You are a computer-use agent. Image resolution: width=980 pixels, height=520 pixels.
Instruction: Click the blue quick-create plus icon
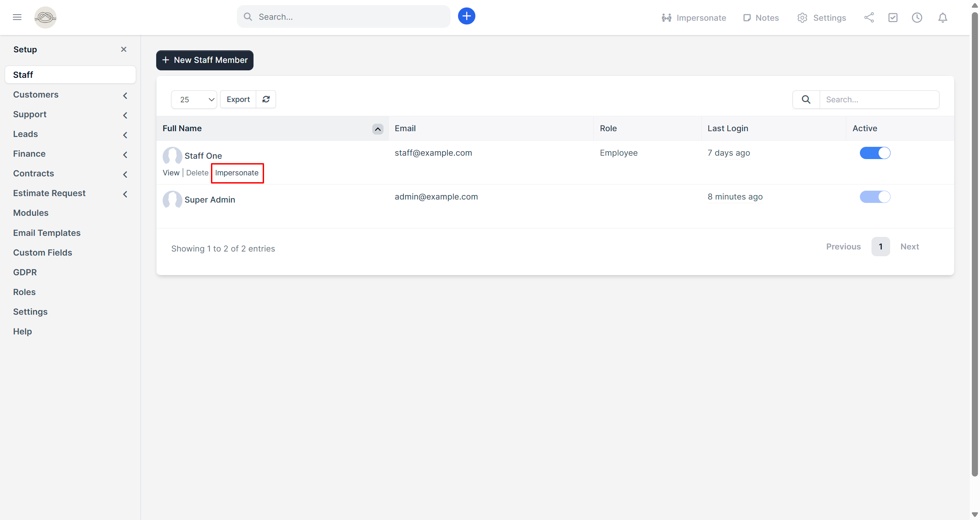click(467, 16)
